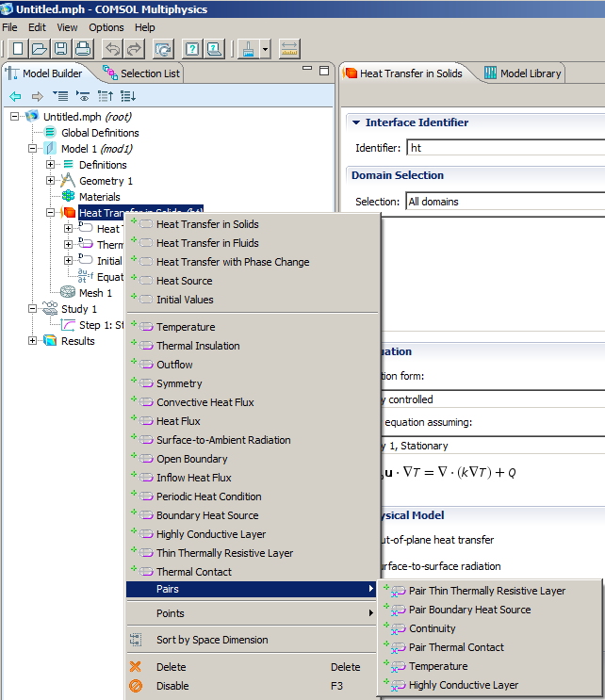Choose Thermal Insulation from the context menu
This screenshot has width=605, height=700.
[x=198, y=346]
